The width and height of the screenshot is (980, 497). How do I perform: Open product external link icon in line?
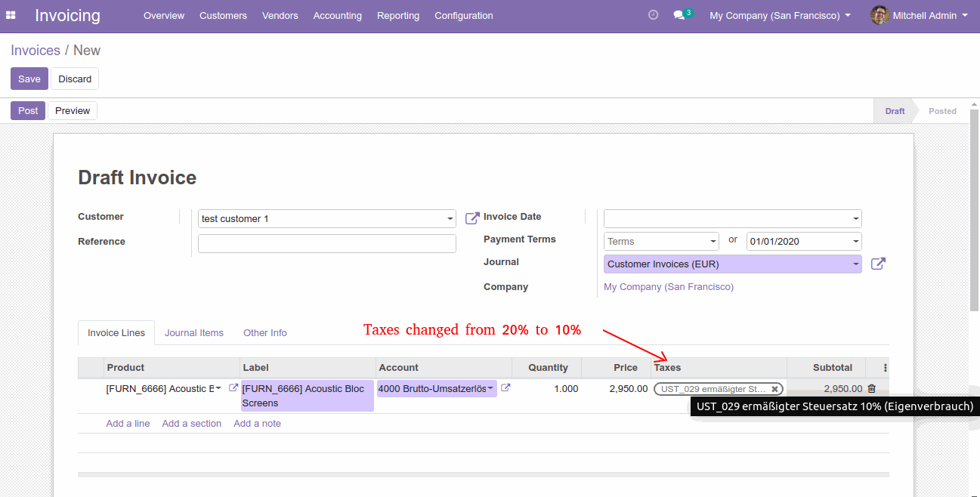(x=233, y=387)
